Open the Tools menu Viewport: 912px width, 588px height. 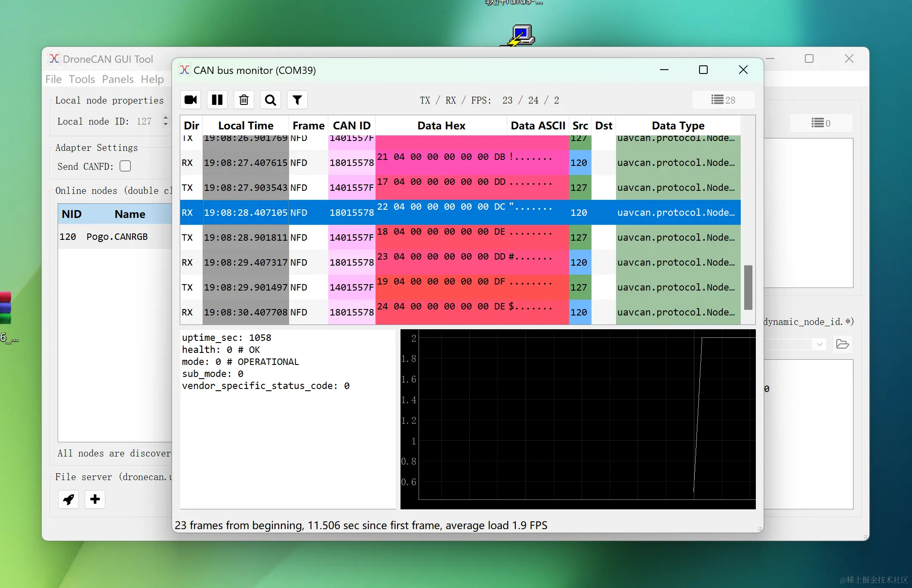pyautogui.click(x=82, y=80)
